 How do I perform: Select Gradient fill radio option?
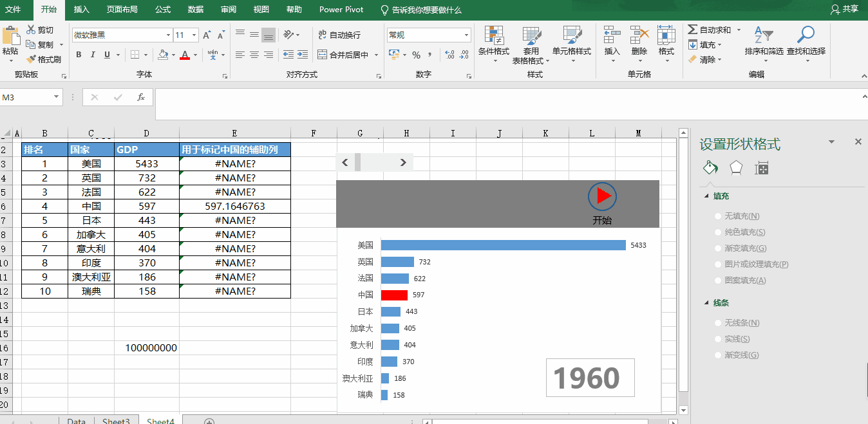(x=717, y=248)
